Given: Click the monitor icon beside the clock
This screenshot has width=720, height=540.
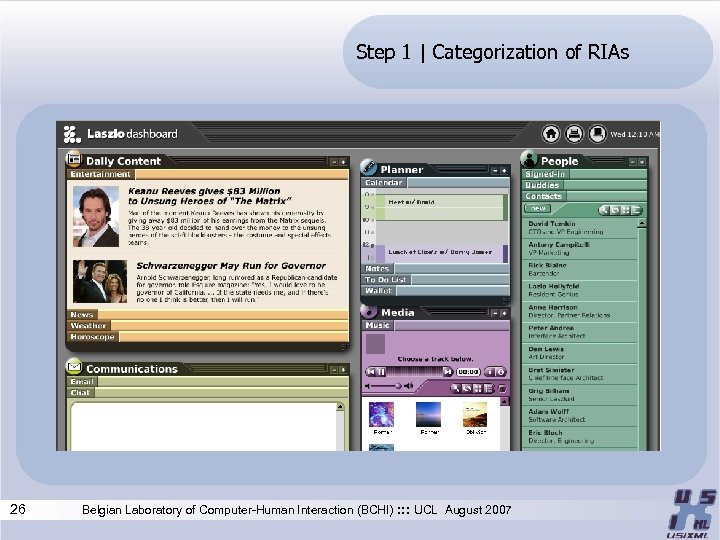Looking at the screenshot, I should 597,134.
